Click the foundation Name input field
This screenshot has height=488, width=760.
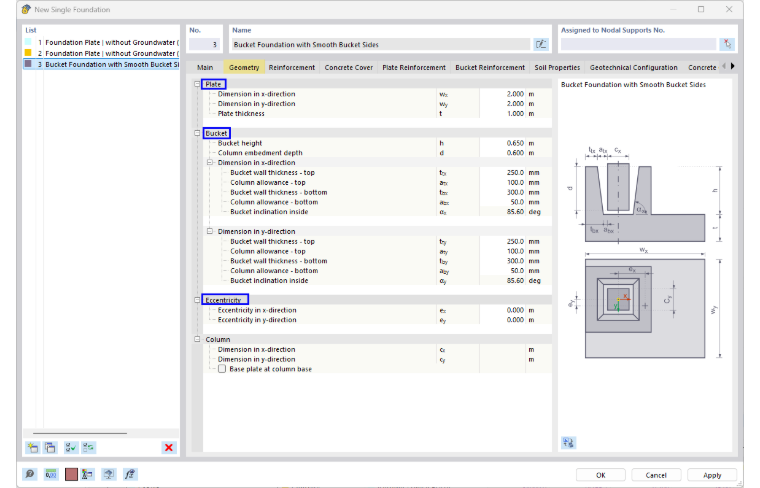pos(381,45)
